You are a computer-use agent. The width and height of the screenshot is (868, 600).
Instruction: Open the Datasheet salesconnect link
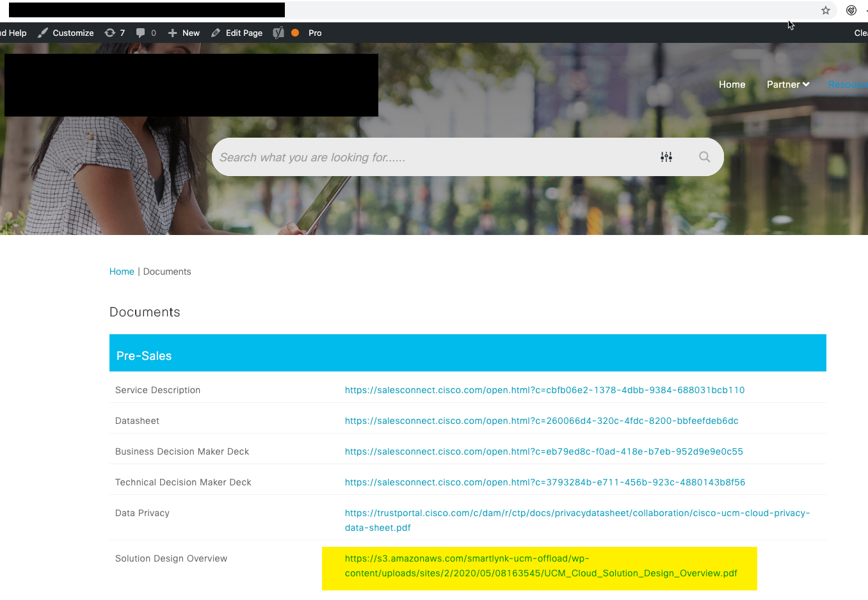tap(541, 421)
